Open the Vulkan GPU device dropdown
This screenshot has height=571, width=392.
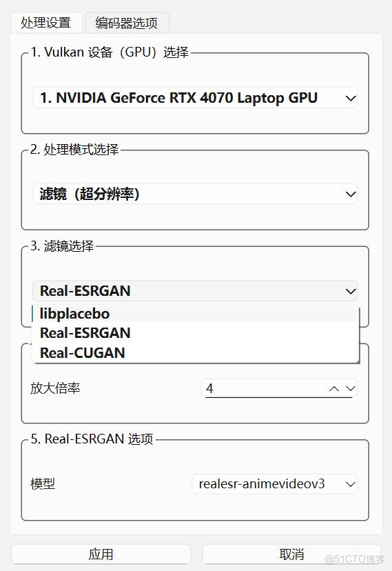195,98
